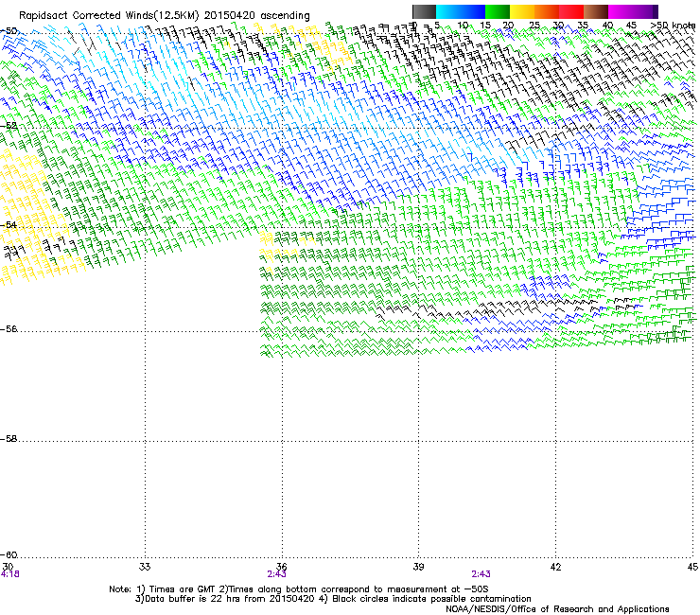Click the purple '2:43' time near longitude 36
Image resolution: width=700 pixels, height=615 pixels.
pos(277,574)
